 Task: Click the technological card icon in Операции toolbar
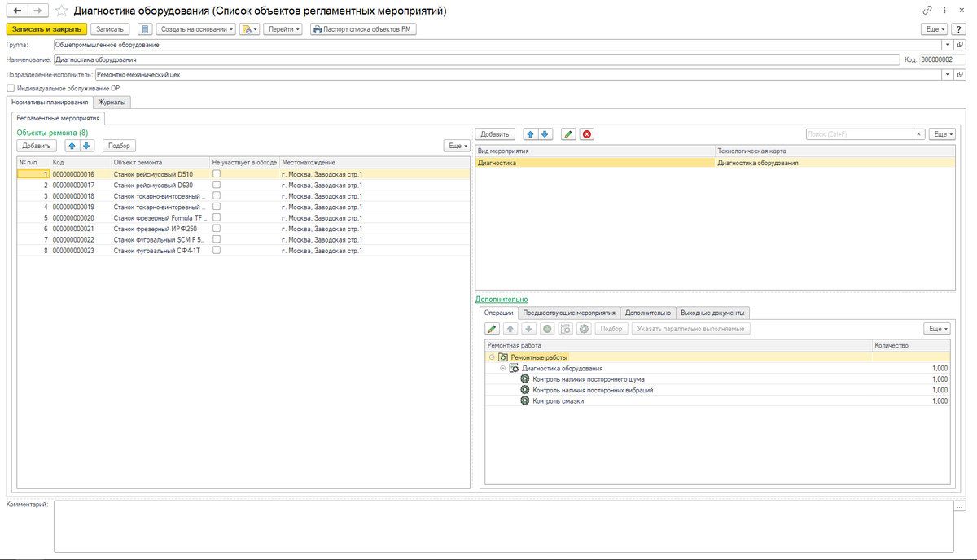pos(566,329)
